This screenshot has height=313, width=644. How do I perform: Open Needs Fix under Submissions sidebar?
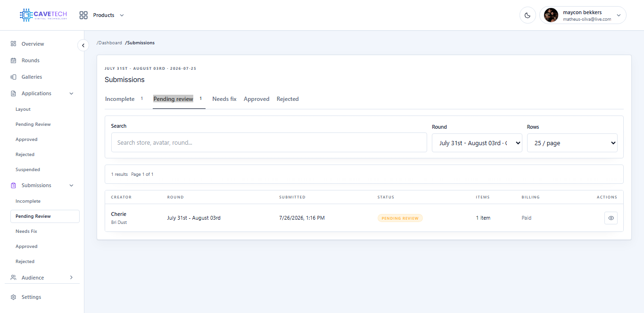pos(26,231)
